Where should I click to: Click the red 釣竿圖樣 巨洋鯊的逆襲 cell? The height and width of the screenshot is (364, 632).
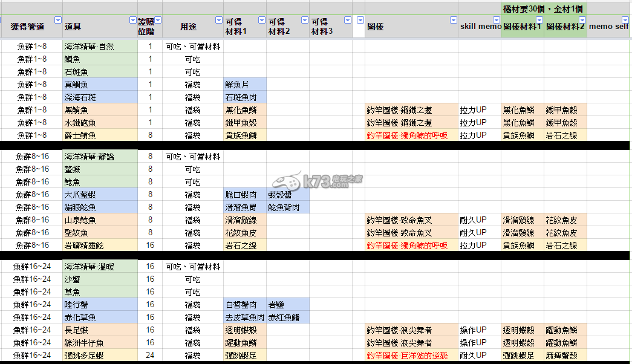tap(411, 355)
